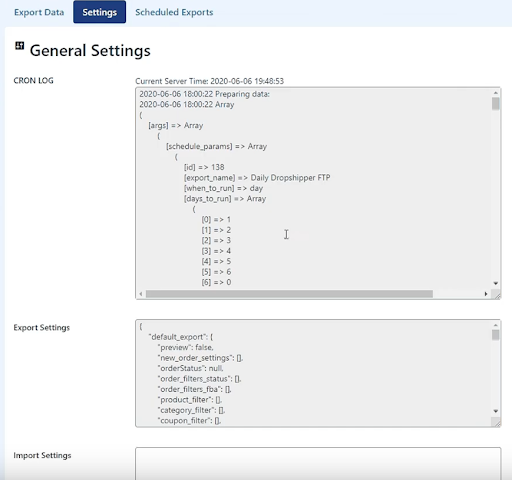Click the Export Settings scrollbar thumb
The width and height of the screenshot is (512, 480).
point(496,335)
